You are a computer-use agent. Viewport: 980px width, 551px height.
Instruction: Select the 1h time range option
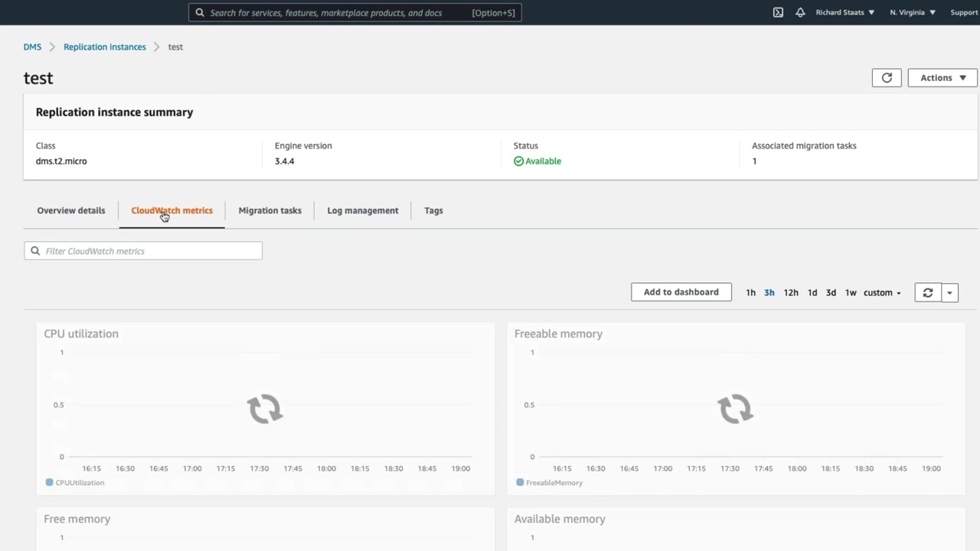coord(750,292)
